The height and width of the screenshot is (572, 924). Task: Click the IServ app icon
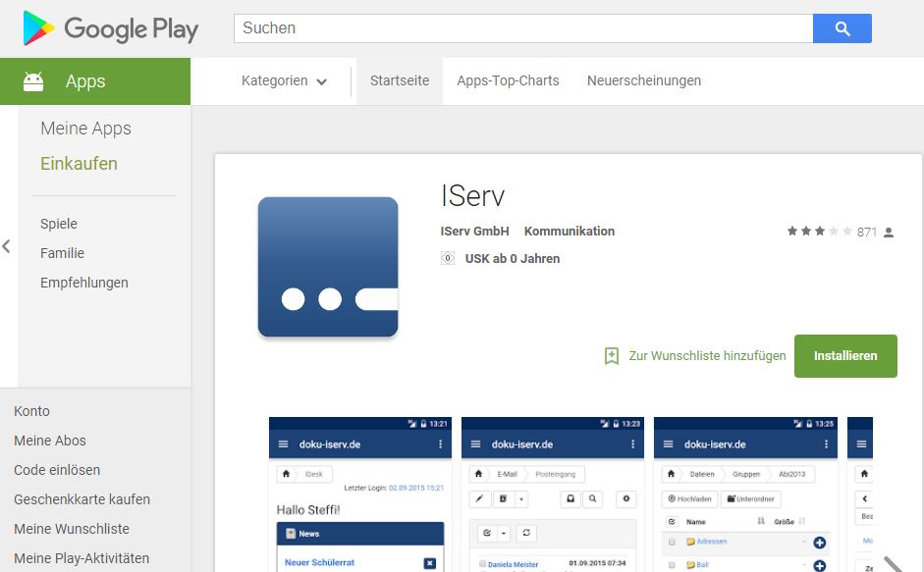328,267
